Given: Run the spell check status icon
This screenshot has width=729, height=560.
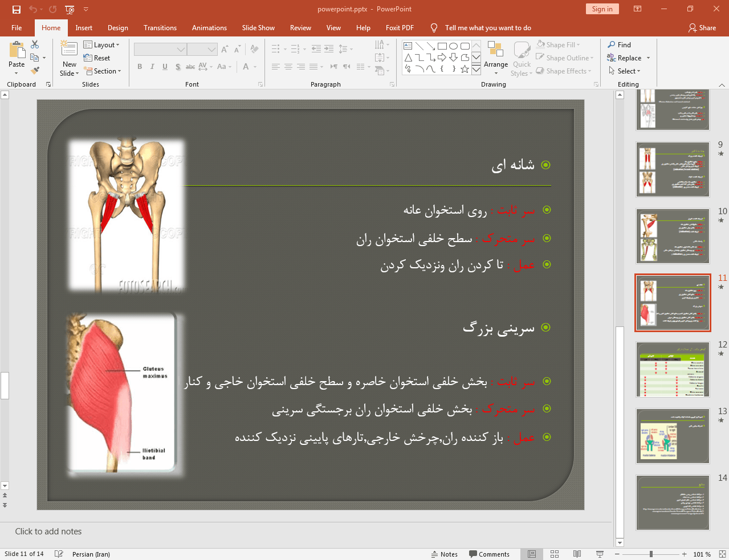Looking at the screenshot, I should click(59, 554).
